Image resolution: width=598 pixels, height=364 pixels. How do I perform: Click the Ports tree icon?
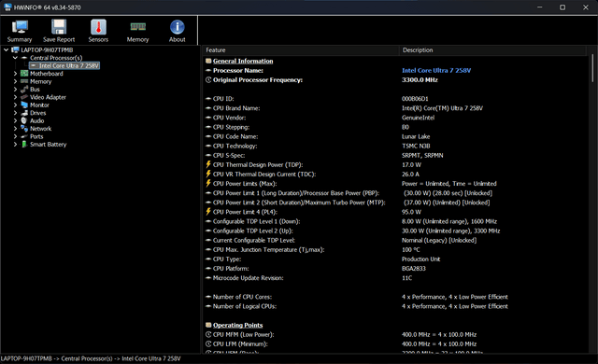pos(24,136)
